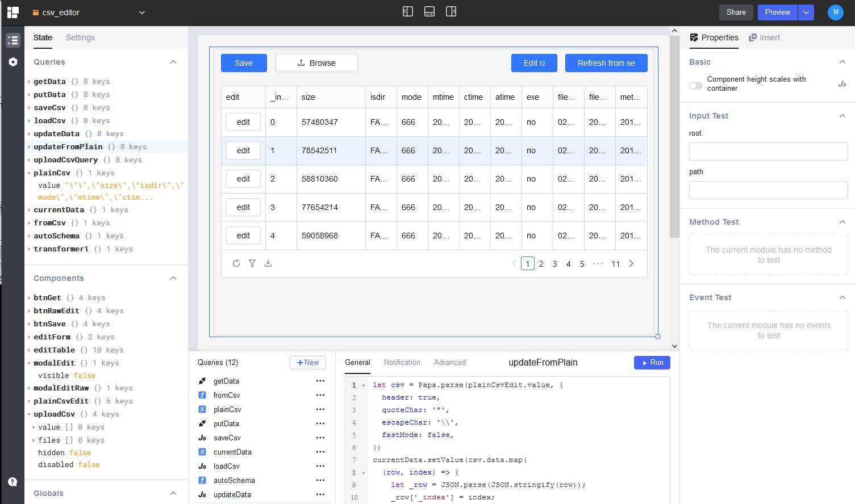Screen dimensions: 855x504
Task: Click the app grid icon in the top-left corner
Action: (x=12, y=12)
